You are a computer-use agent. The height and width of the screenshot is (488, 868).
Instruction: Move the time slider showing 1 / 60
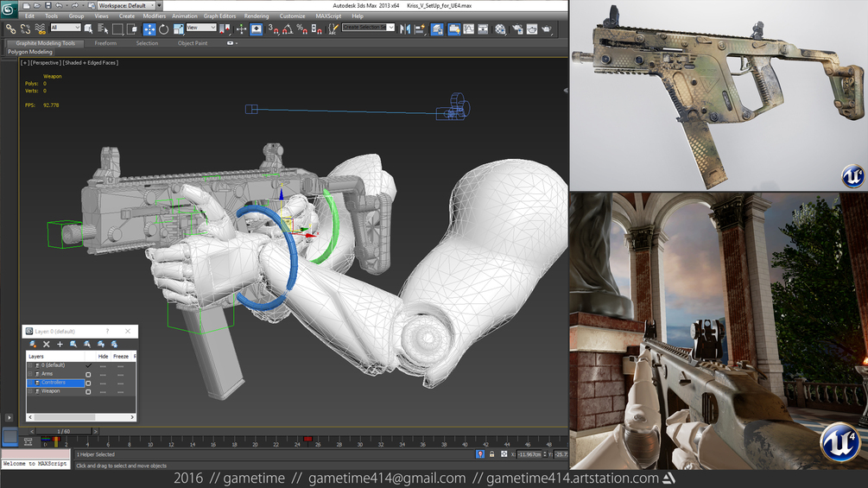click(x=64, y=432)
